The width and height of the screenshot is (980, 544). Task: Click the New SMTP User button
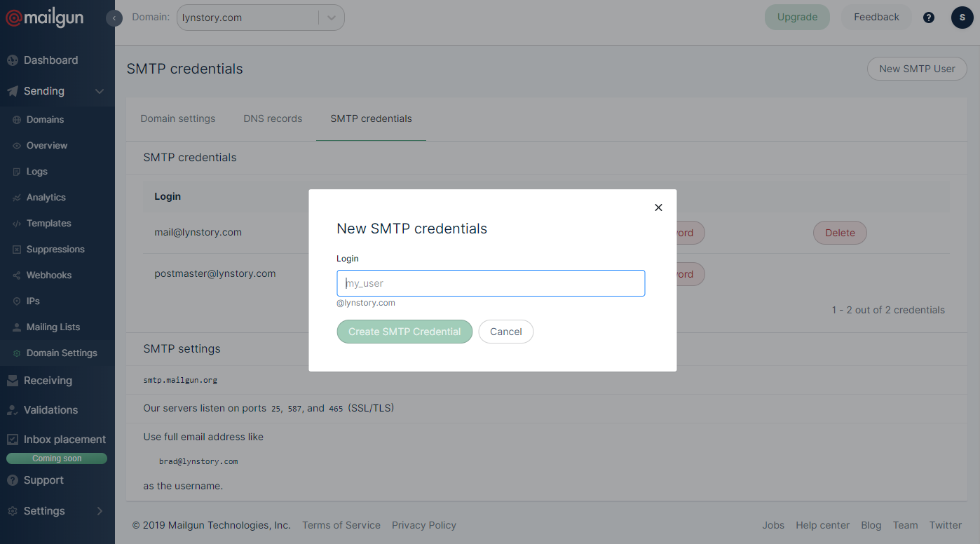click(x=917, y=69)
